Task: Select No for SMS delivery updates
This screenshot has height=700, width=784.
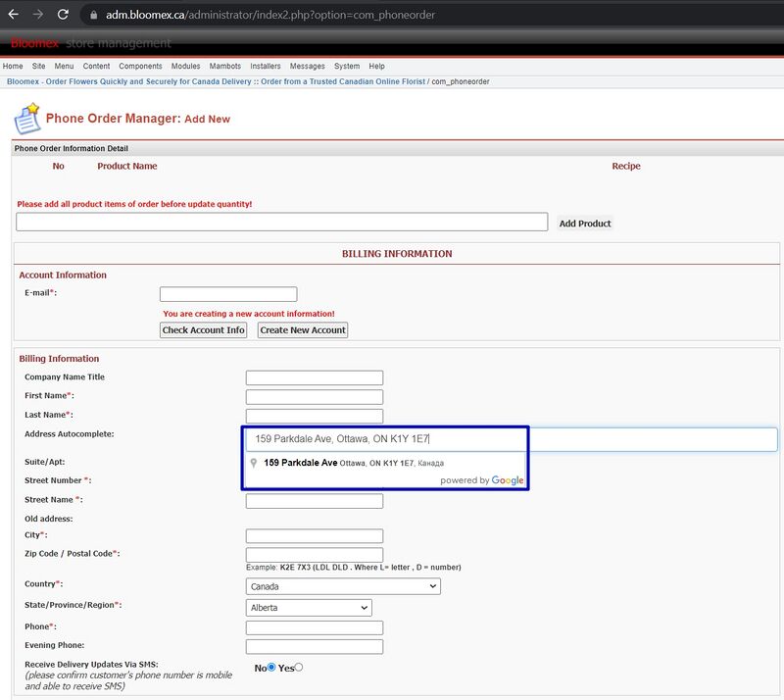Action: [271, 667]
